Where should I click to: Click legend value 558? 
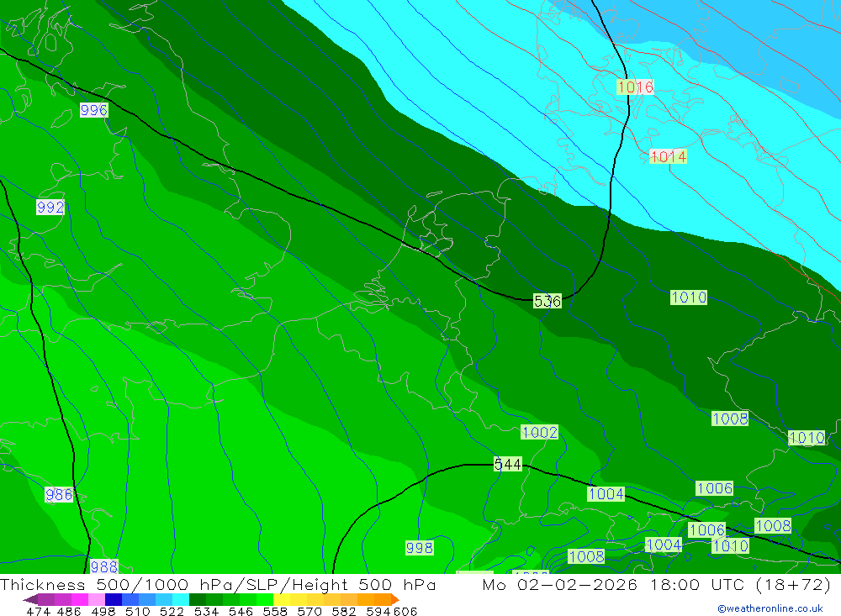point(275,611)
